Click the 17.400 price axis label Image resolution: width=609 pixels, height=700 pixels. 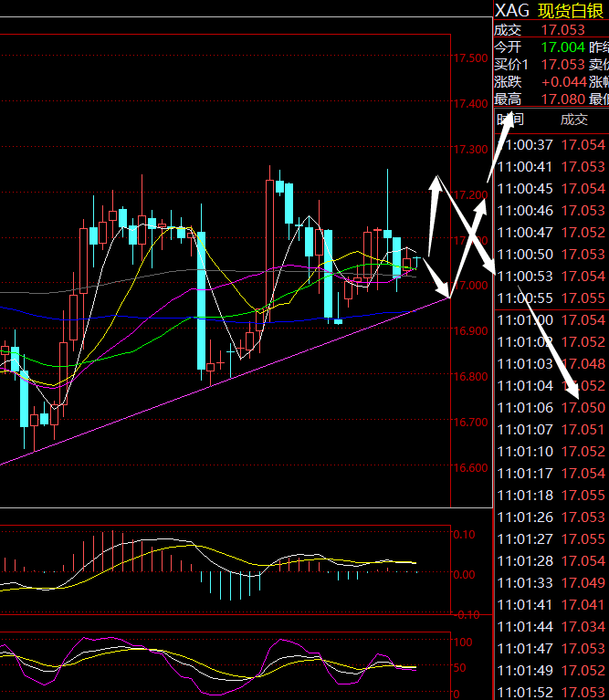(x=470, y=103)
